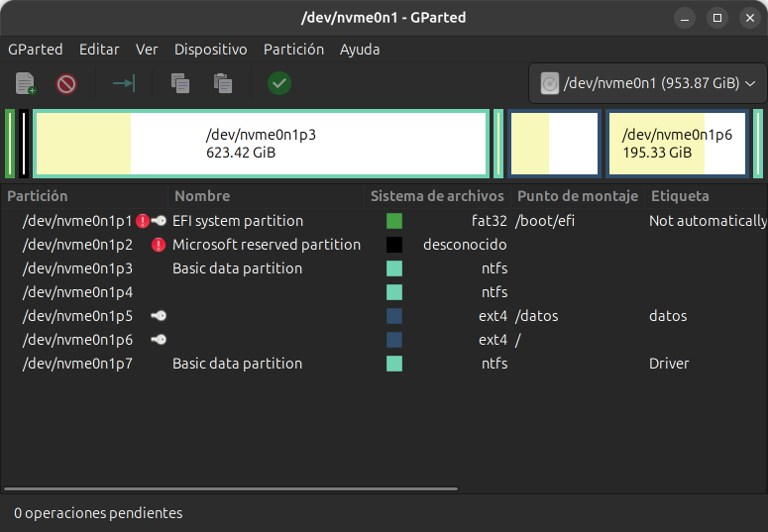Click the resize/move arrow toolbar icon
Screen dimensions: 768x532
coord(124,83)
